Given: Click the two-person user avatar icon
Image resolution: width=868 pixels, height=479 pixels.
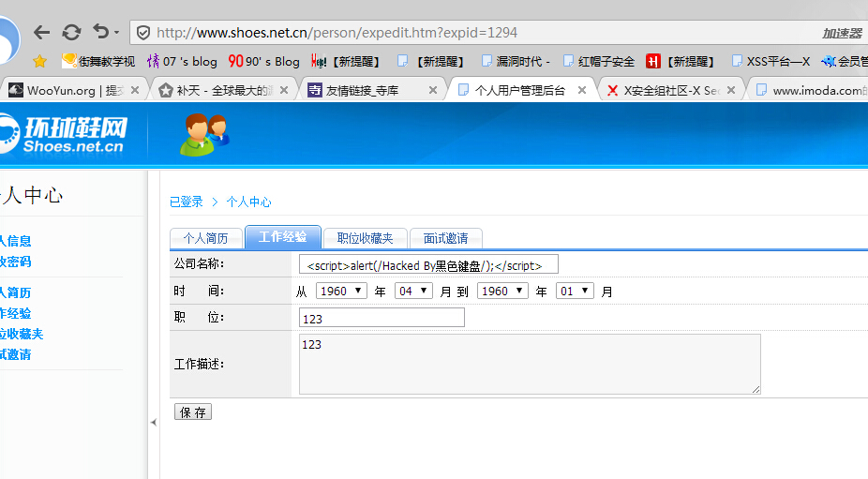Looking at the screenshot, I should [x=204, y=135].
